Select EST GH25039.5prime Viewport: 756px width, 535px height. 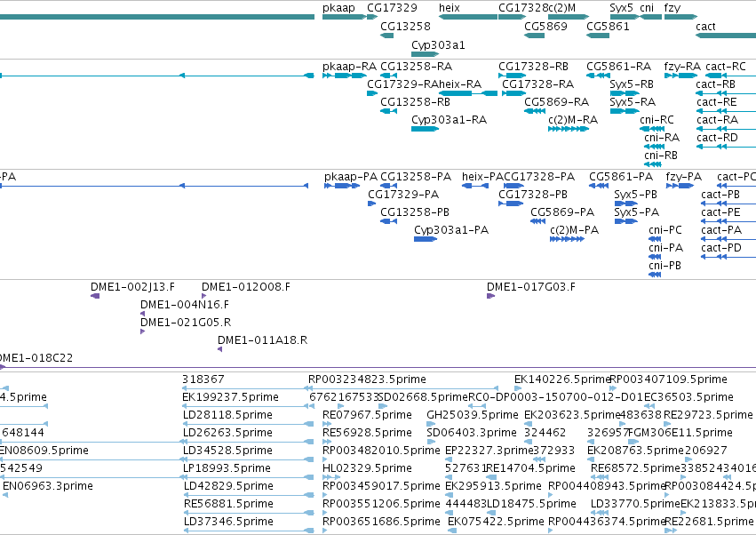tap(431, 424)
